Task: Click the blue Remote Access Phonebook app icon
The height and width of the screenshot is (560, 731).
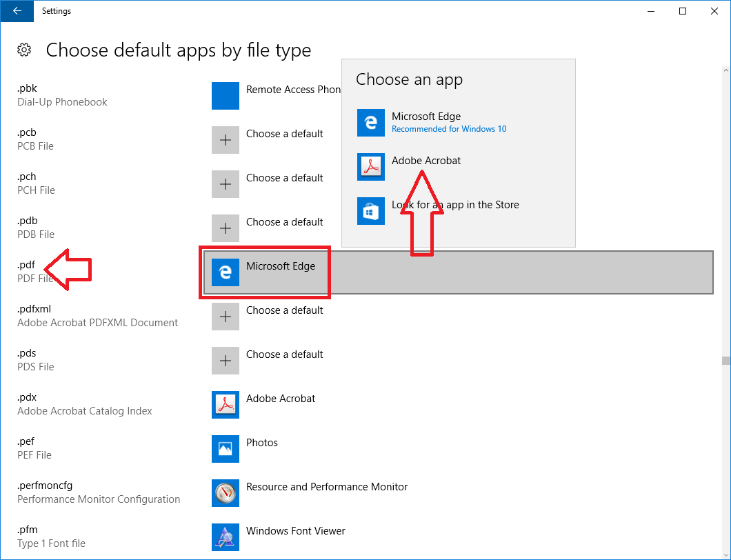Action: tap(226, 96)
